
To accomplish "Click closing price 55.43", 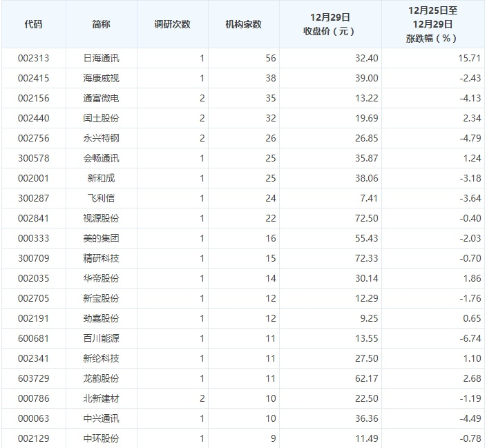I will point(367,238).
